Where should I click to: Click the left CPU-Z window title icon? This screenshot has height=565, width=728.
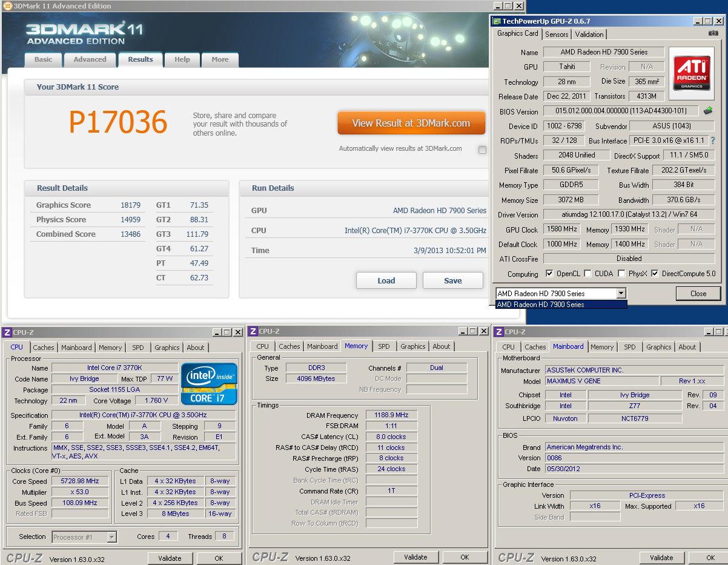point(6,332)
